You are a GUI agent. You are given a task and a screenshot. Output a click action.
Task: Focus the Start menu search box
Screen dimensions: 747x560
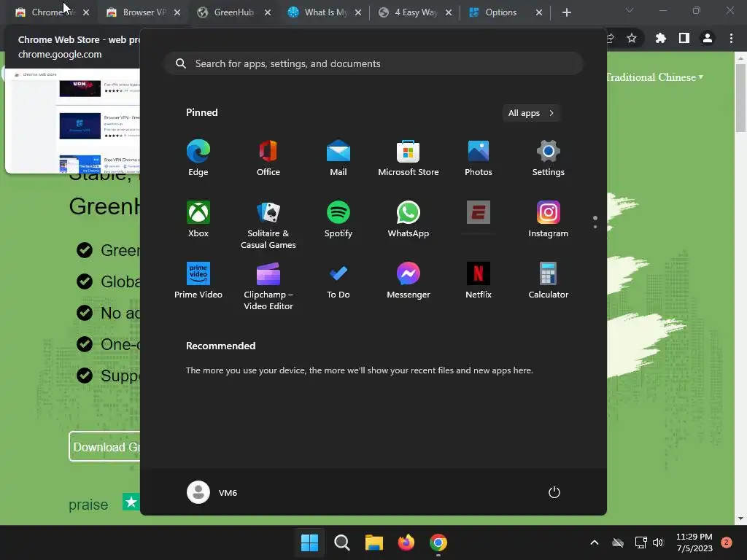point(374,64)
